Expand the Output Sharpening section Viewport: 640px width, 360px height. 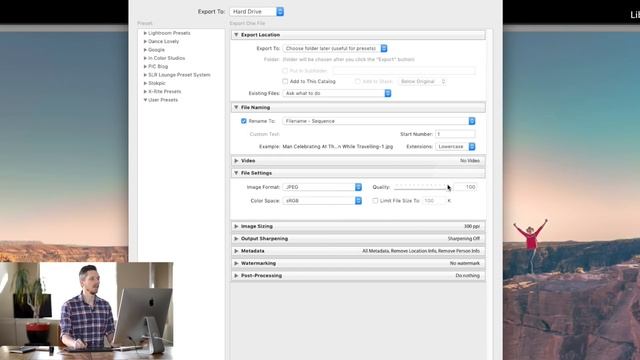point(236,239)
